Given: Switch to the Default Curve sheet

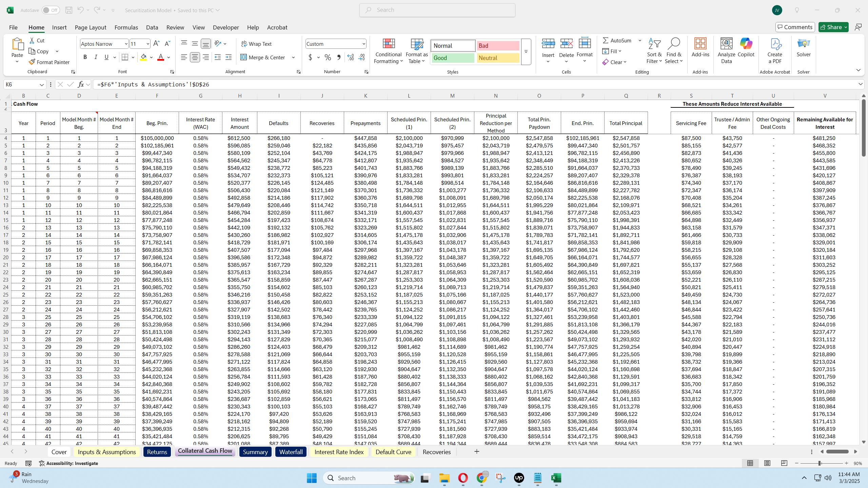Looking at the screenshot, I should click(x=393, y=452).
